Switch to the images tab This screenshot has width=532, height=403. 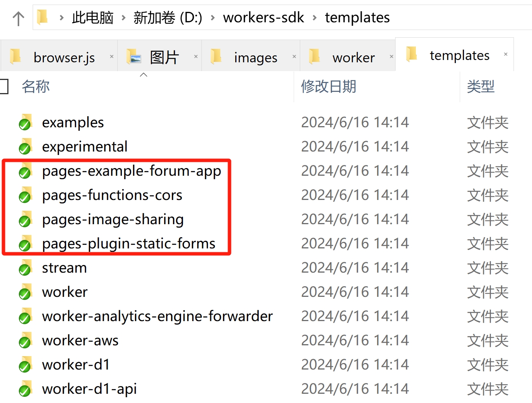tap(255, 57)
